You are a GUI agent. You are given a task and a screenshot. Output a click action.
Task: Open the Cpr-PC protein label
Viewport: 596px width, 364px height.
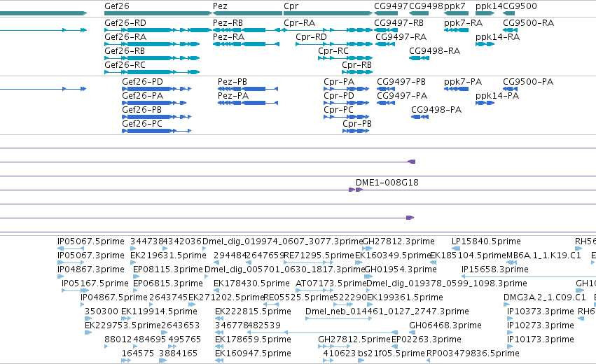[x=338, y=110]
